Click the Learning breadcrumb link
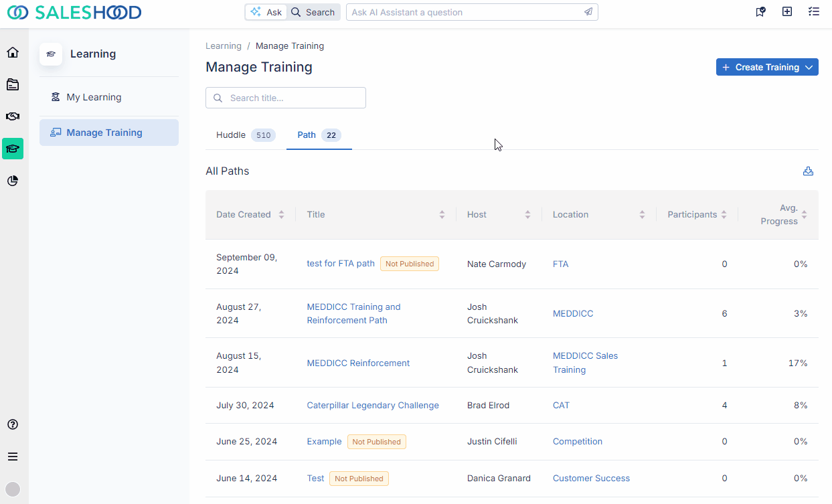The height and width of the screenshot is (504, 832). (x=224, y=46)
